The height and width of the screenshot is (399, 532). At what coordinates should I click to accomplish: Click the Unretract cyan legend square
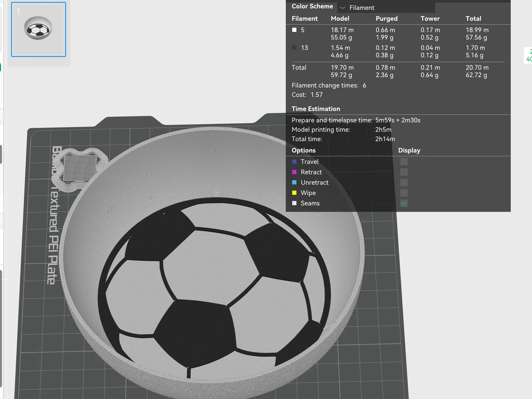coord(294,183)
